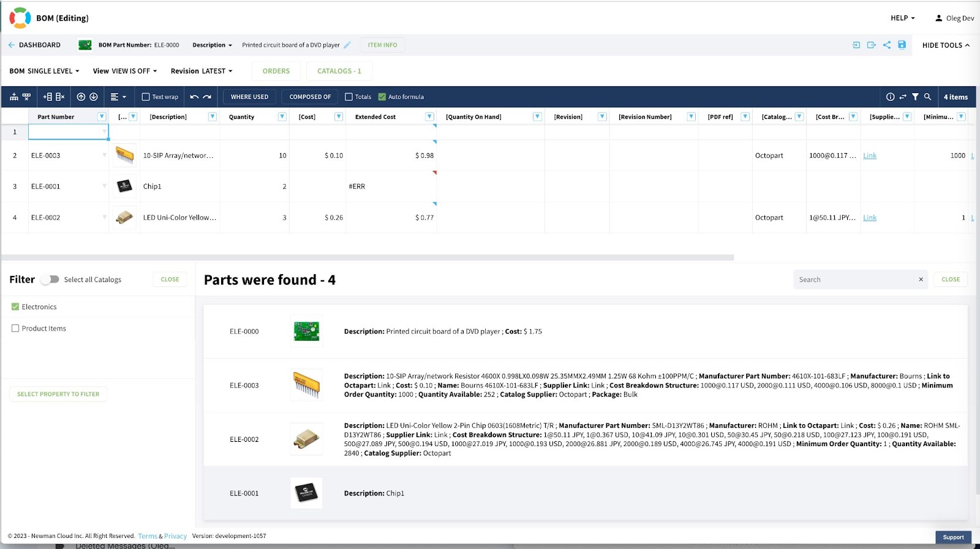Click the WHERE USED button
The image size is (980, 549).
pos(249,97)
